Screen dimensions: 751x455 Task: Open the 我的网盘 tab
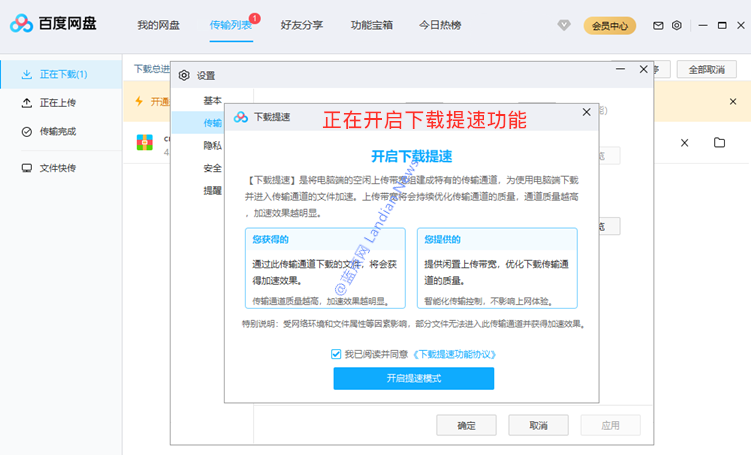tap(158, 25)
